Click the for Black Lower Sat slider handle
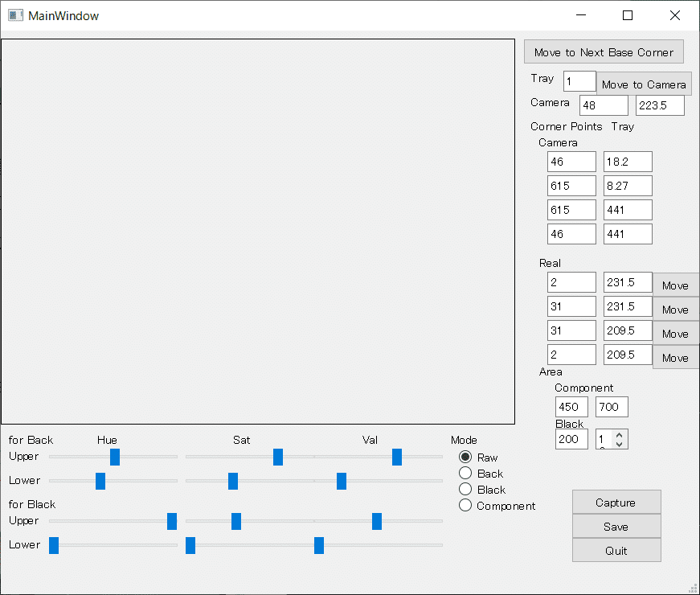The image size is (700, 595). click(190, 545)
